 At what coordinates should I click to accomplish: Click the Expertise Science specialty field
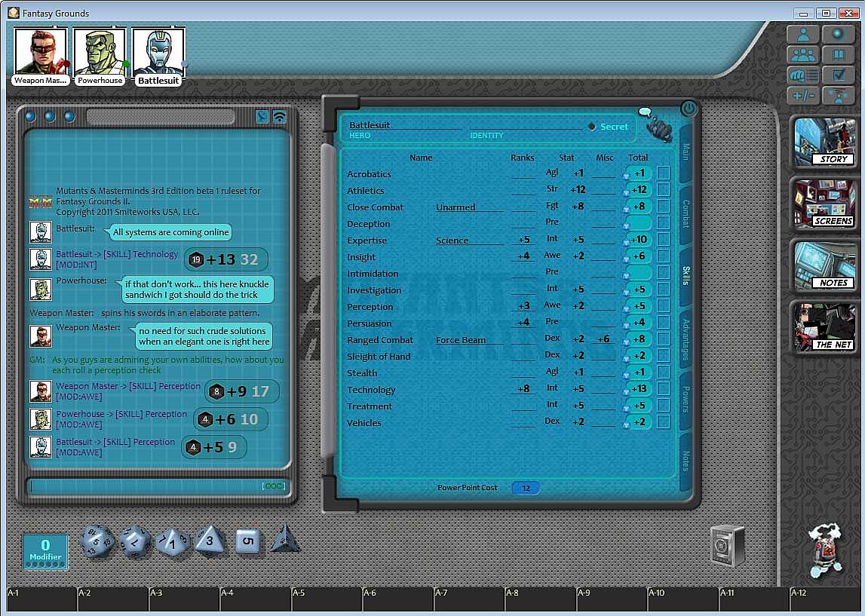coord(469,240)
